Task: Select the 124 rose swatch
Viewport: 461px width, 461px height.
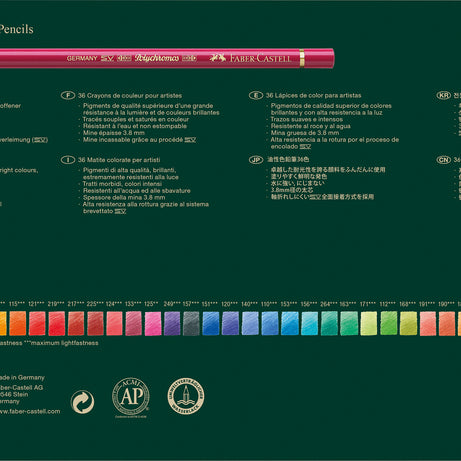Action: tap(114, 323)
